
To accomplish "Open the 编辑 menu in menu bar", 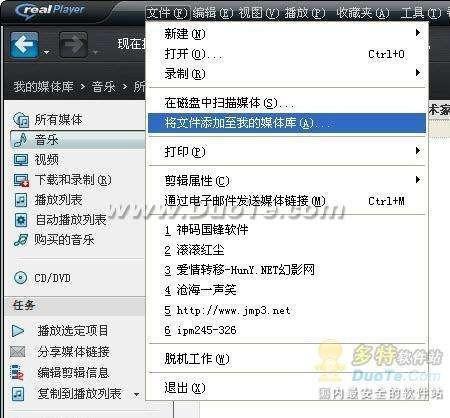I will click(x=212, y=13).
